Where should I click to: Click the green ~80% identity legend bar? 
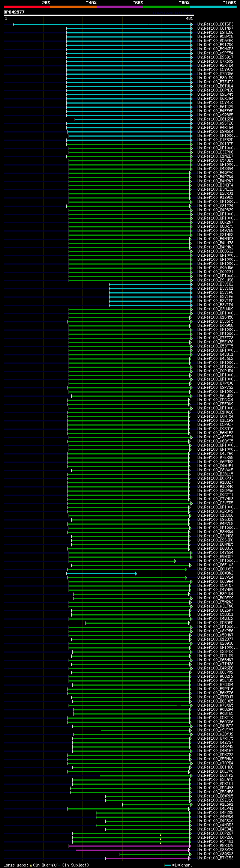pyautogui.click(x=166, y=7)
